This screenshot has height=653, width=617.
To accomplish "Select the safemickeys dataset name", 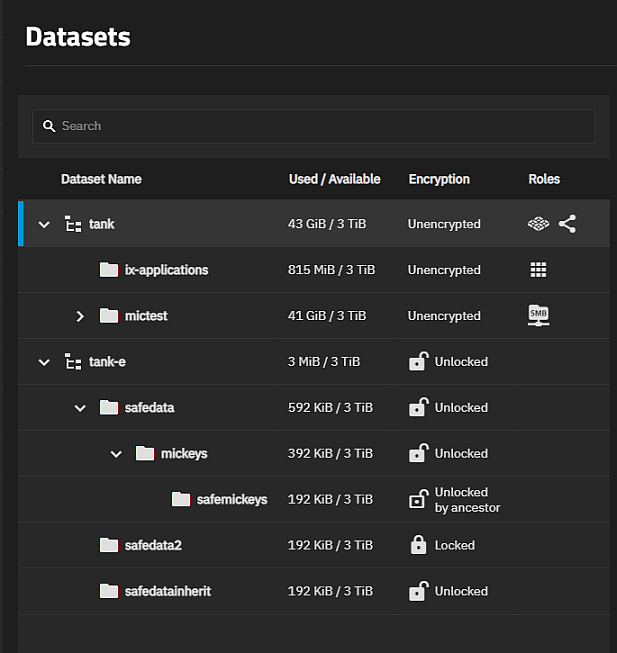I will [x=232, y=499].
